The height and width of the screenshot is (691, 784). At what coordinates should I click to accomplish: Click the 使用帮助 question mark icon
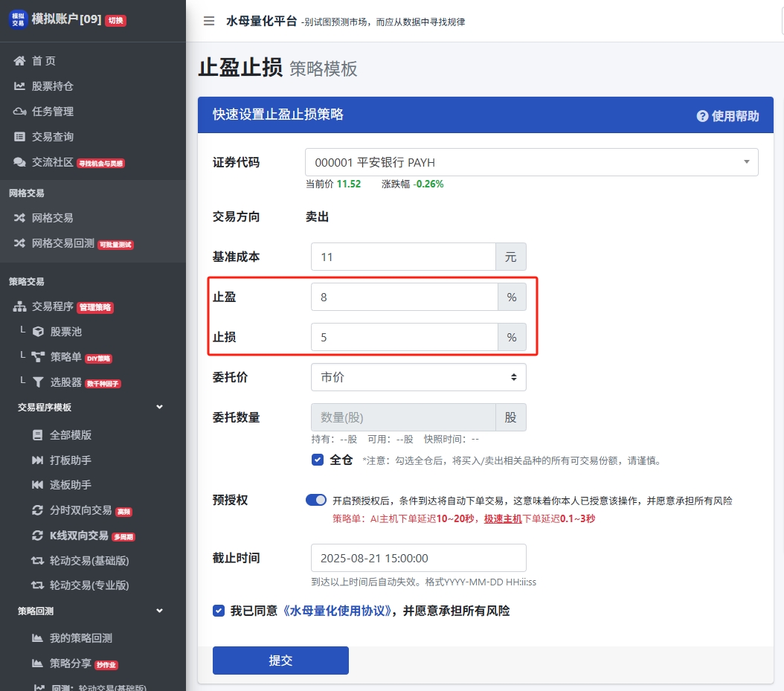701,116
